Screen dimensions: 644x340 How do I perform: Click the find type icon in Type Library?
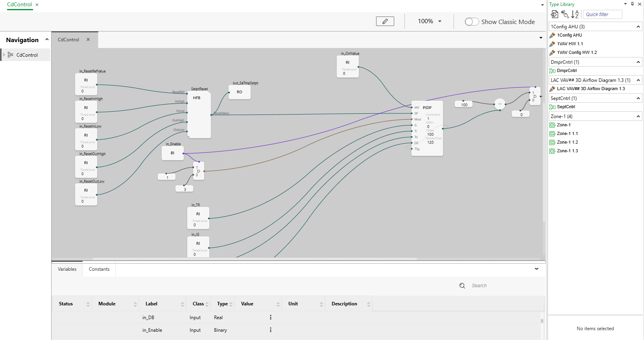pos(565,15)
